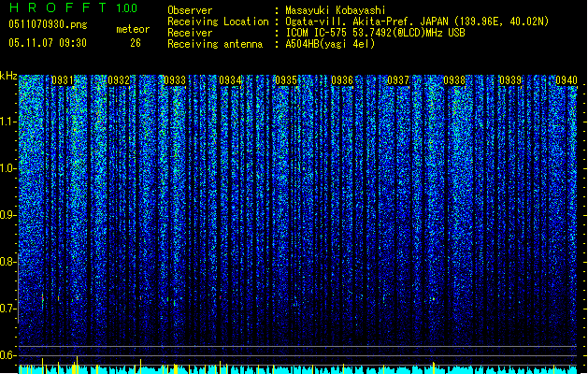Click the 0938 time marker
This screenshot has height=374, width=588.
[x=454, y=80]
